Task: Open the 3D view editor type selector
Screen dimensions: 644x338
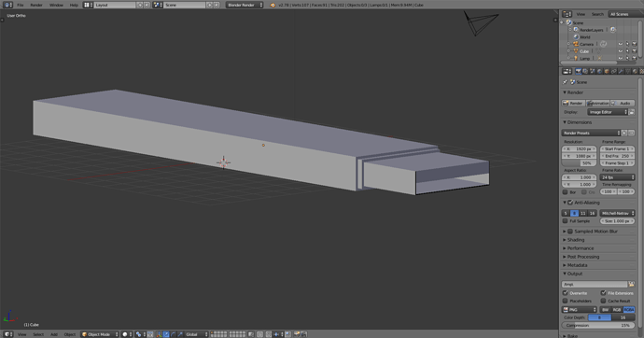Action: click(x=7, y=334)
